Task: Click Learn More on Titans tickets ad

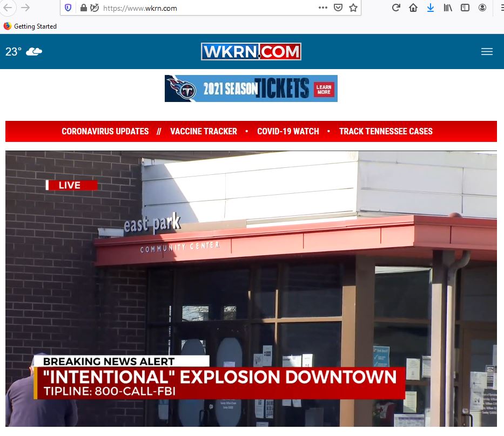Action: point(324,89)
